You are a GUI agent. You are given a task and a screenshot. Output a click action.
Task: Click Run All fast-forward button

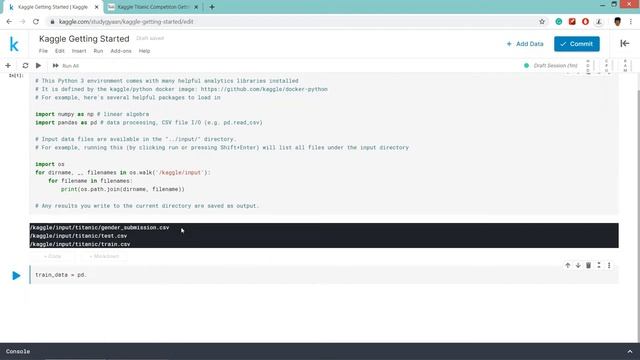pyautogui.click(x=66, y=66)
